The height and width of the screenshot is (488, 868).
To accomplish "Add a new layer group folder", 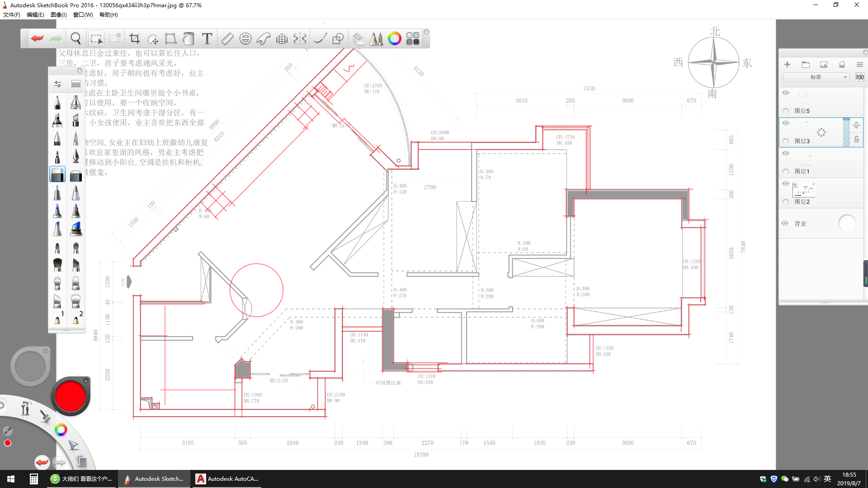I will 806,65.
